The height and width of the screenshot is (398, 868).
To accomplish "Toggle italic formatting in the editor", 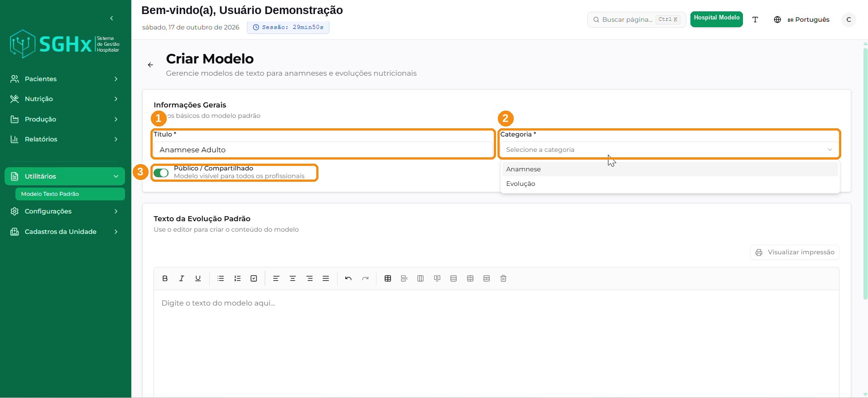I will coord(182,278).
